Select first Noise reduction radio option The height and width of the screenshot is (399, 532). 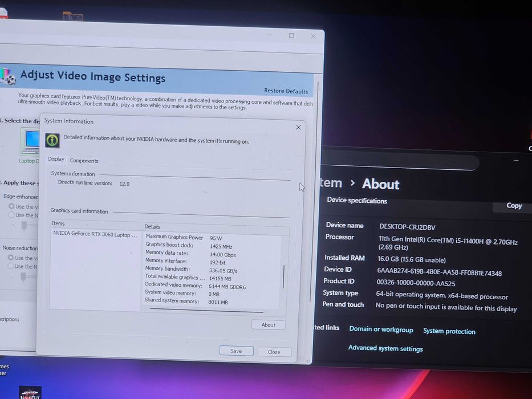coord(11,258)
